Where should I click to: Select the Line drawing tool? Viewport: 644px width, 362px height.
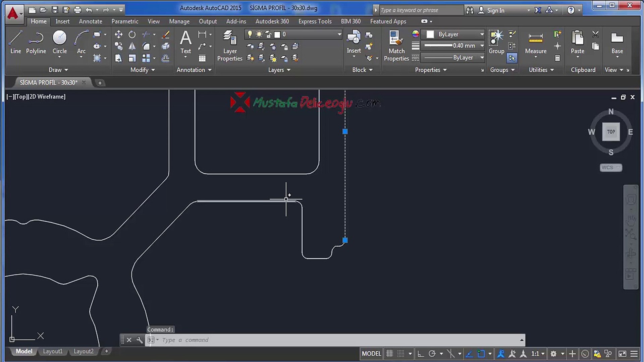(15, 42)
